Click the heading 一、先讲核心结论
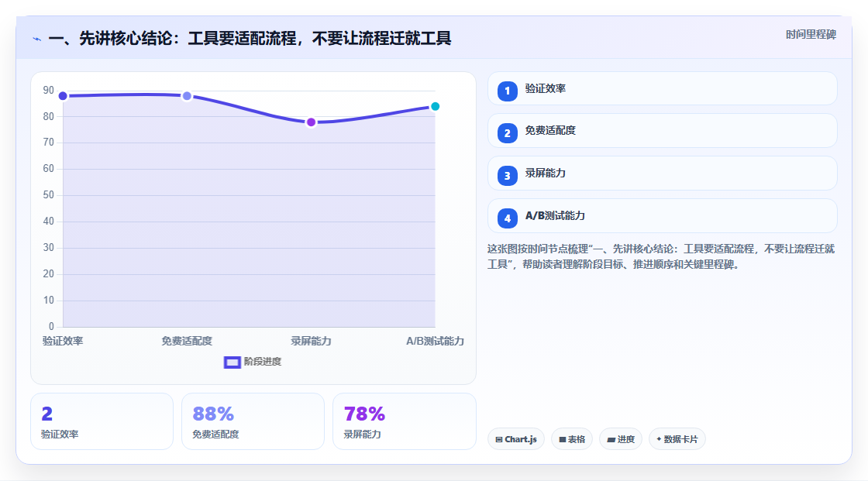This screenshot has height=481, width=868. click(250, 38)
